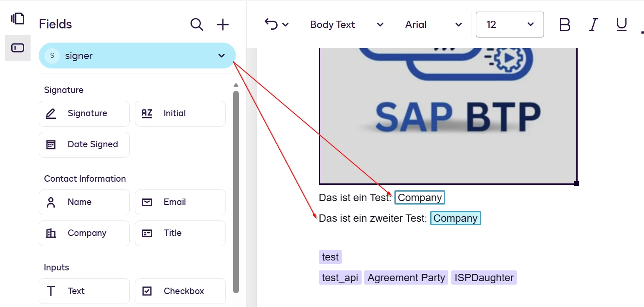This screenshot has height=307, width=644.
Task: Add a new field with plus icon
Action: 222,25
